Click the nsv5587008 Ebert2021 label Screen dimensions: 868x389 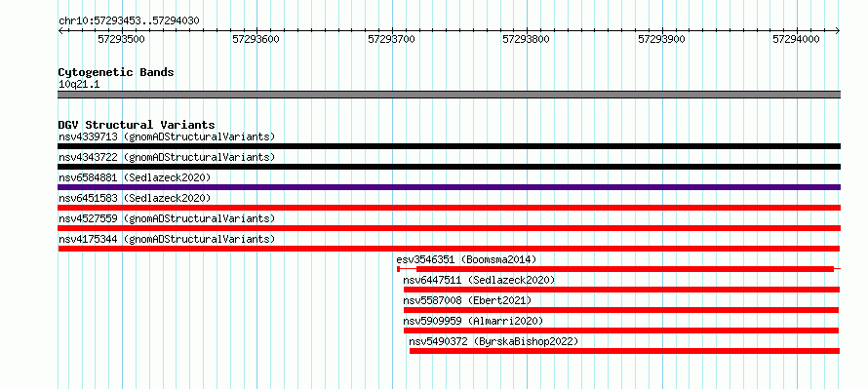pyautogui.click(x=467, y=300)
